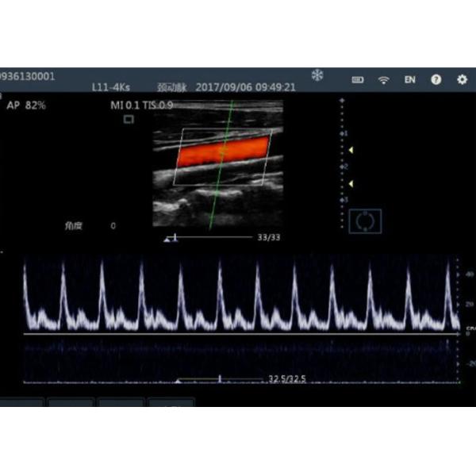Click the 角度 angle value field

[113, 226]
